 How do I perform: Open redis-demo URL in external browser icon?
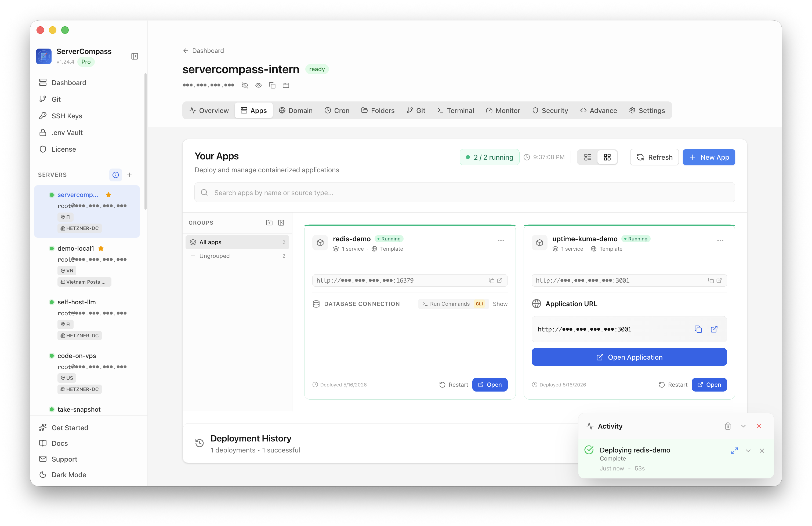(500, 280)
